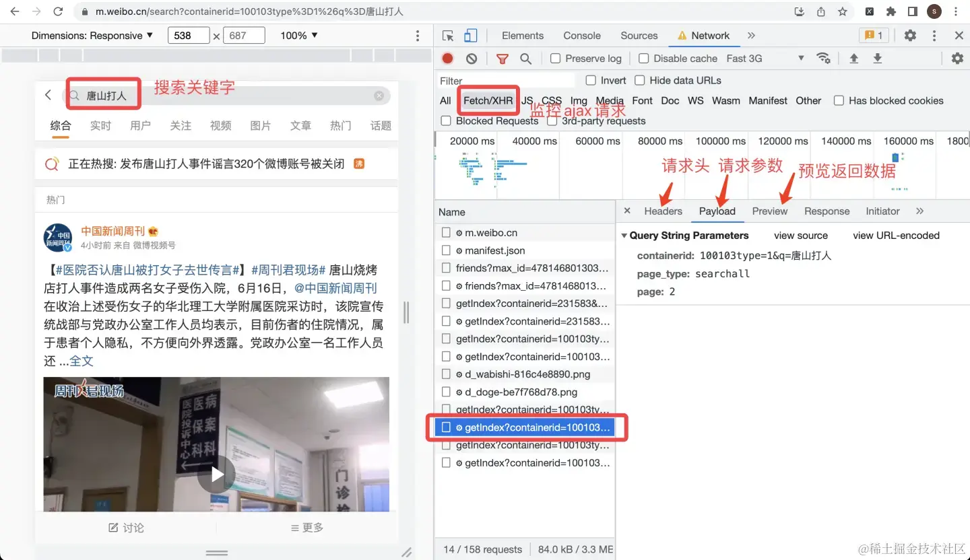
Task: Click the throttling wifi signal icon
Action: click(x=824, y=58)
